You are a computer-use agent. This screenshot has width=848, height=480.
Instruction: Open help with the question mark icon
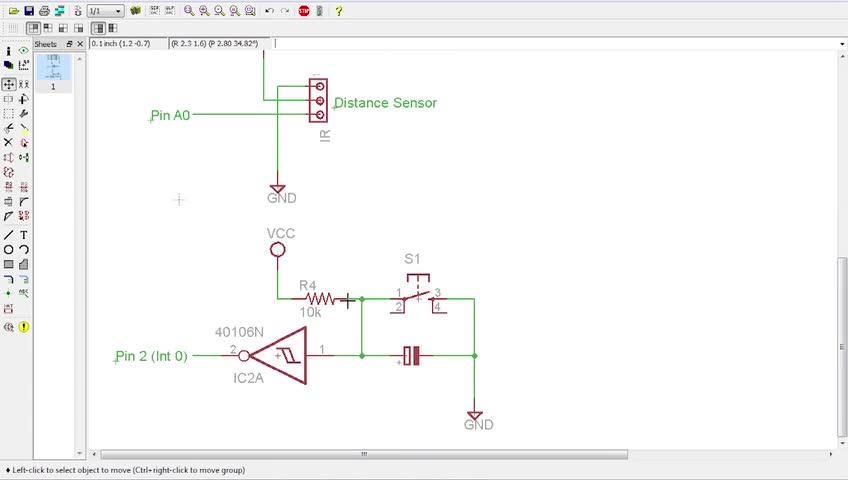339,11
